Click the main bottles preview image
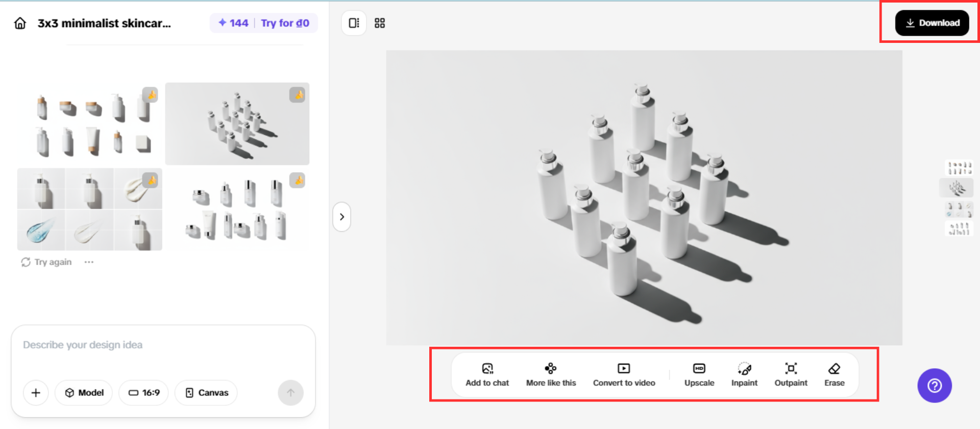The height and width of the screenshot is (429, 980). 644,198
